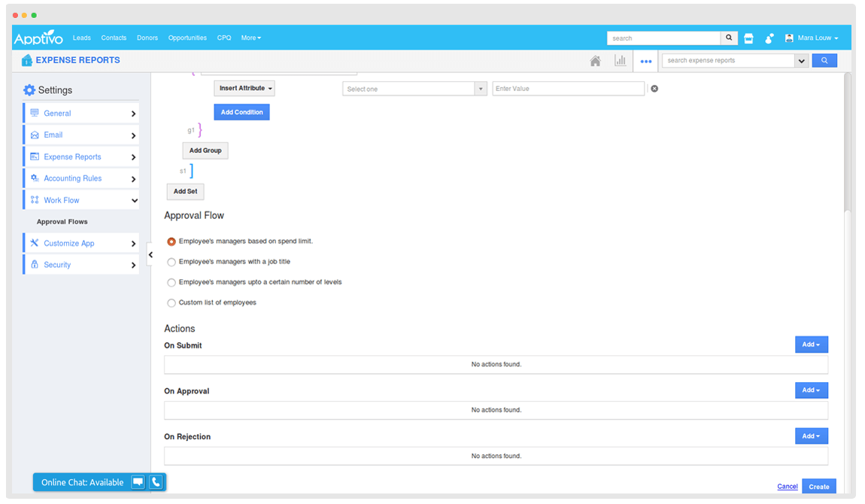The image size is (865, 504).
Task: Click the top search magnifier icon
Action: coord(729,38)
